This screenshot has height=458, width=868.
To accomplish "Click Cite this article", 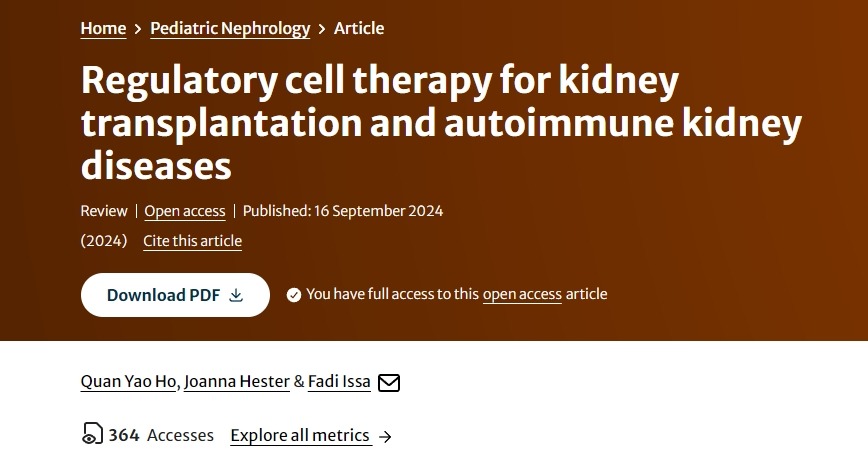I will pyautogui.click(x=192, y=241).
